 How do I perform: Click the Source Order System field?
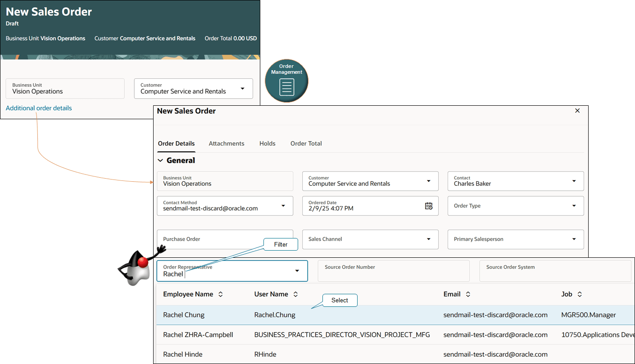tap(555, 271)
